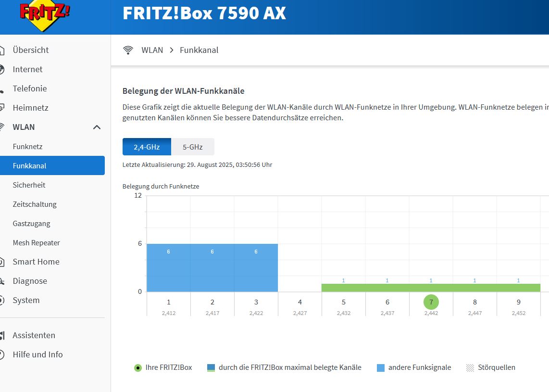
Task: Open the Assistenten menu
Action: click(x=34, y=335)
